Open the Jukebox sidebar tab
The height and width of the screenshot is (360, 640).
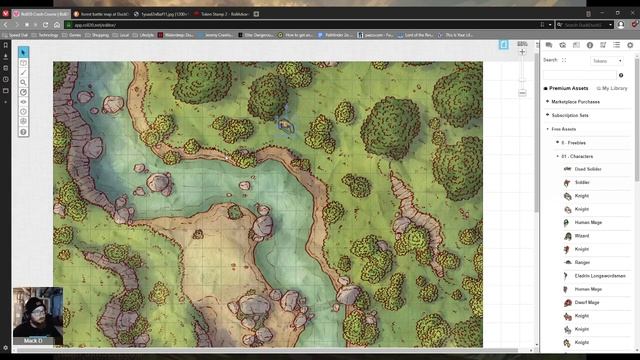coord(603,45)
